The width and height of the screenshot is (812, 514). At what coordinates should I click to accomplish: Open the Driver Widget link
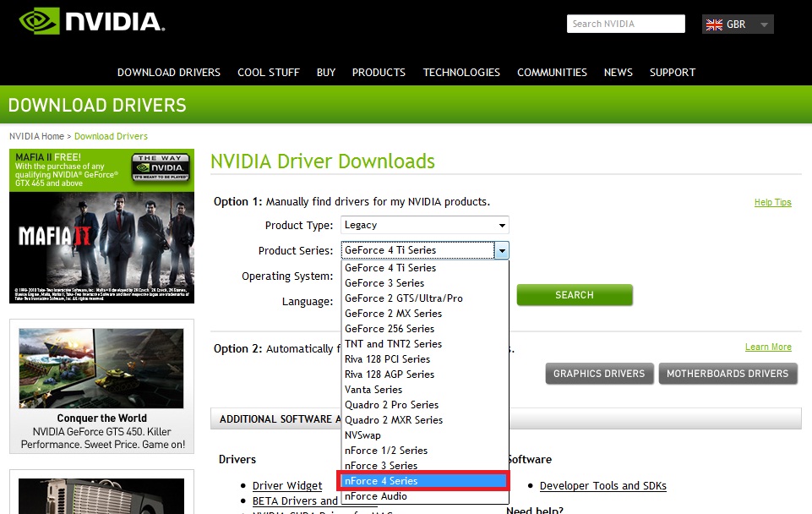[287, 485]
